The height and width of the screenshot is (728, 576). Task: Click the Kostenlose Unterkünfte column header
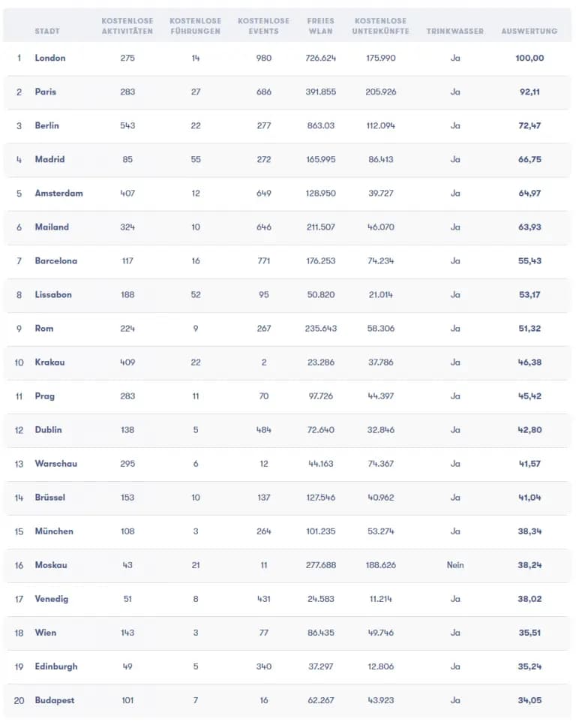(380, 26)
